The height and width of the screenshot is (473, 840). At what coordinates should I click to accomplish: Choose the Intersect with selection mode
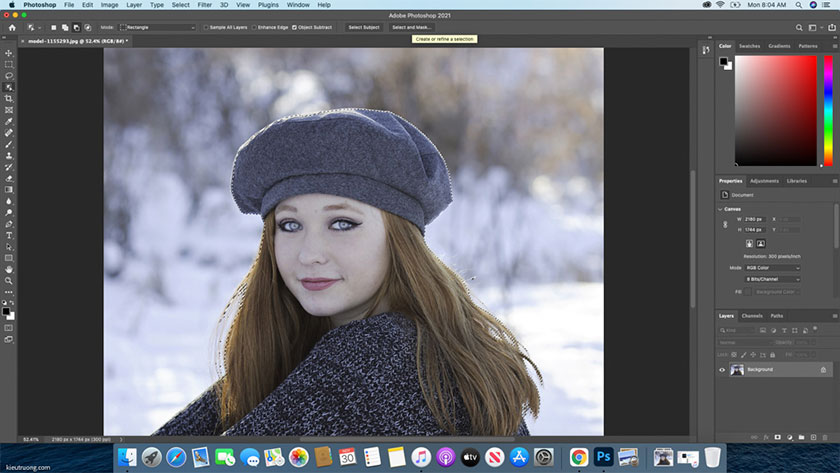tap(88, 27)
